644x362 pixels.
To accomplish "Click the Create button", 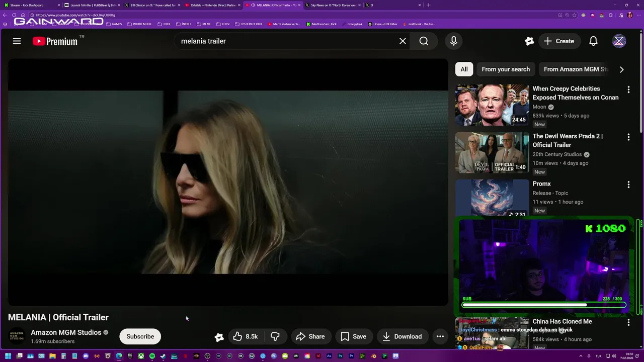I will pyautogui.click(x=559, y=41).
